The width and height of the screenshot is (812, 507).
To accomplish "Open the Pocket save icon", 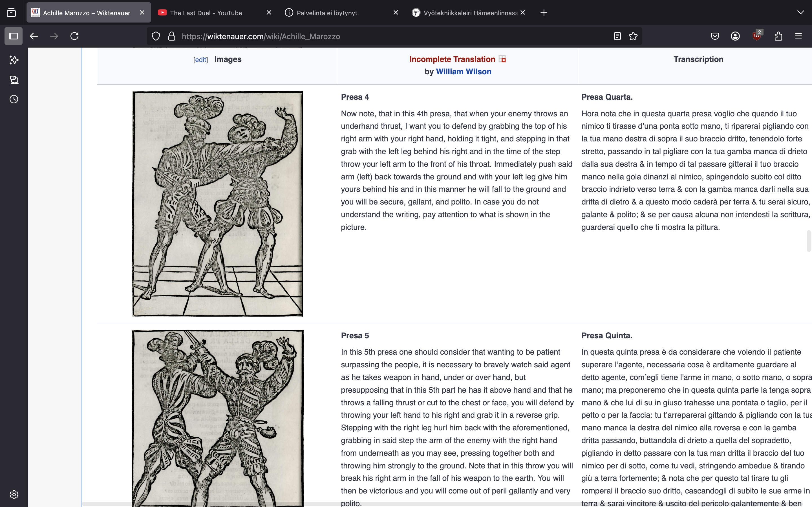I will tap(715, 36).
